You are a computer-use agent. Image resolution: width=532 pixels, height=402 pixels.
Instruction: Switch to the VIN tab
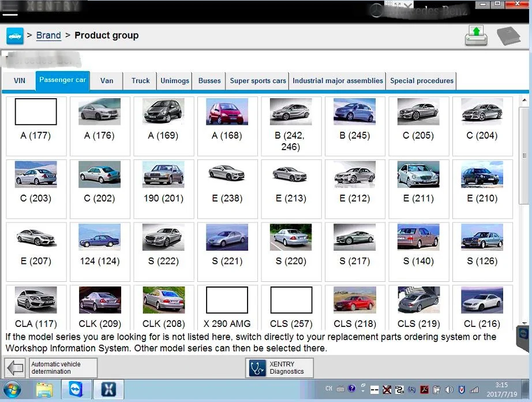click(x=20, y=81)
